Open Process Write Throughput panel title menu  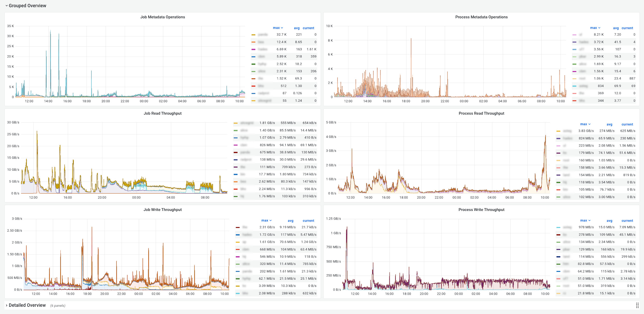pyautogui.click(x=481, y=210)
